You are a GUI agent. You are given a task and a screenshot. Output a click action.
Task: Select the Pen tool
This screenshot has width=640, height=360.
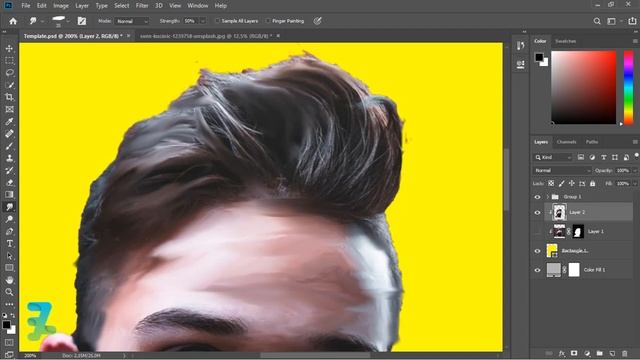point(9,231)
